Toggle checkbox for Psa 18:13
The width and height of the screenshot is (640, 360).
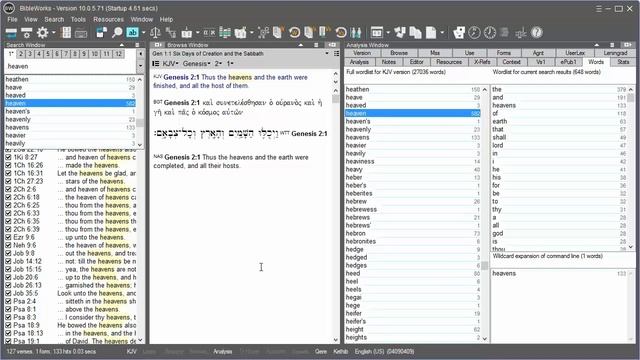8,333
